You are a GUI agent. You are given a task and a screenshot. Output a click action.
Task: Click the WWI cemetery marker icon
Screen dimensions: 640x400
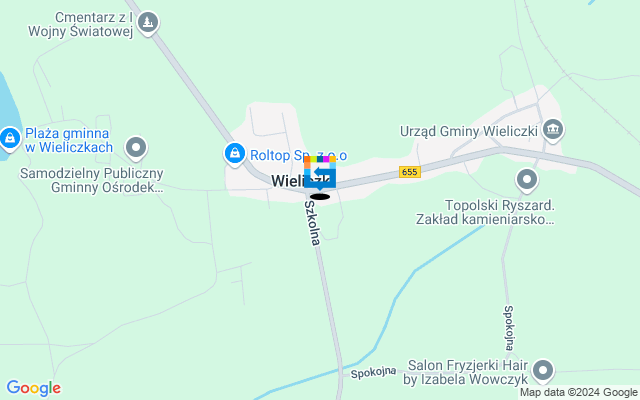[148, 22]
